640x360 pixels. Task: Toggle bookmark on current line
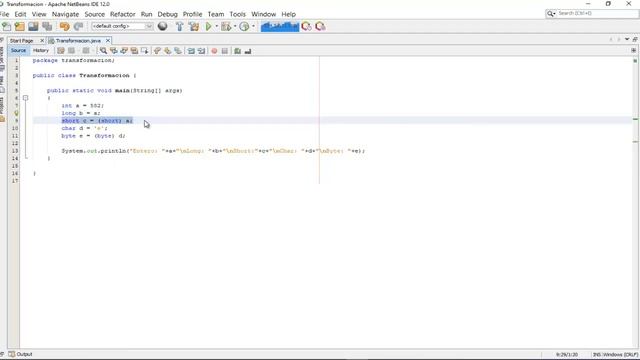click(178, 51)
